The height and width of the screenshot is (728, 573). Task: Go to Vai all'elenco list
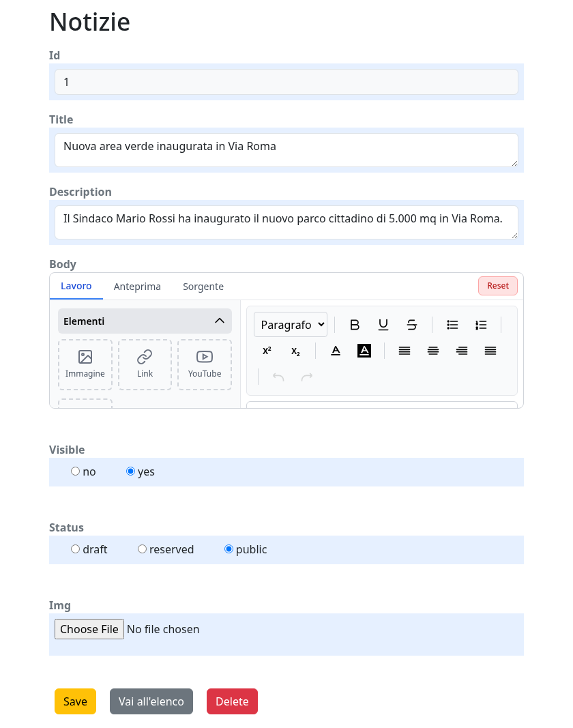(x=151, y=701)
